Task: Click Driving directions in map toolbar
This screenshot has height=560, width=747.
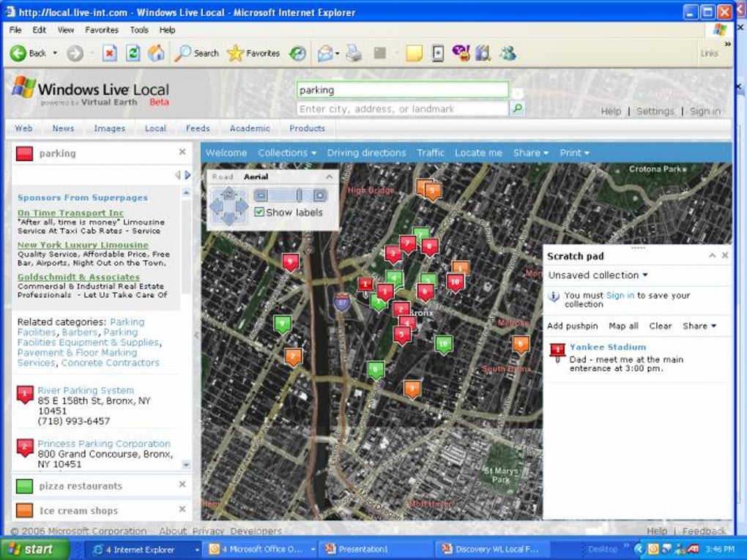Action: coord(366,153)
